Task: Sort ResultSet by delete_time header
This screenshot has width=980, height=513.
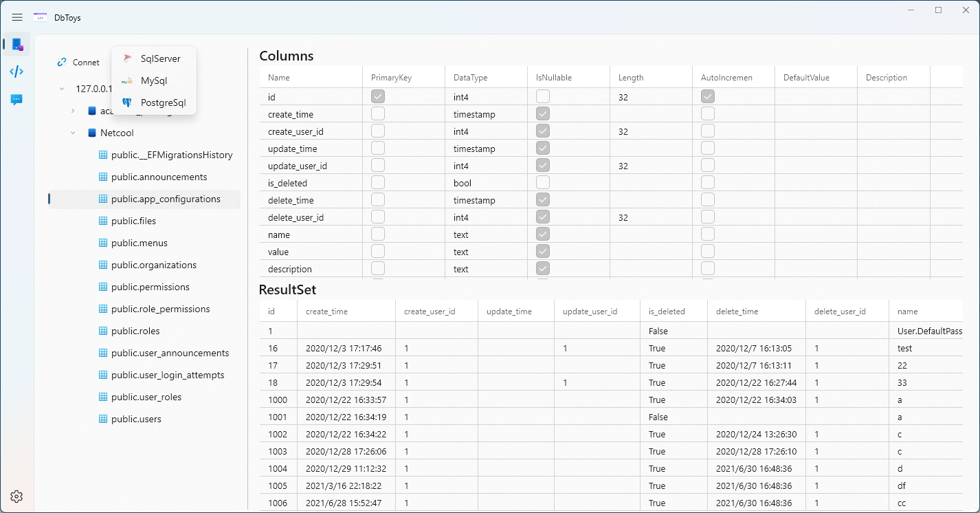Action: point(757,312)
